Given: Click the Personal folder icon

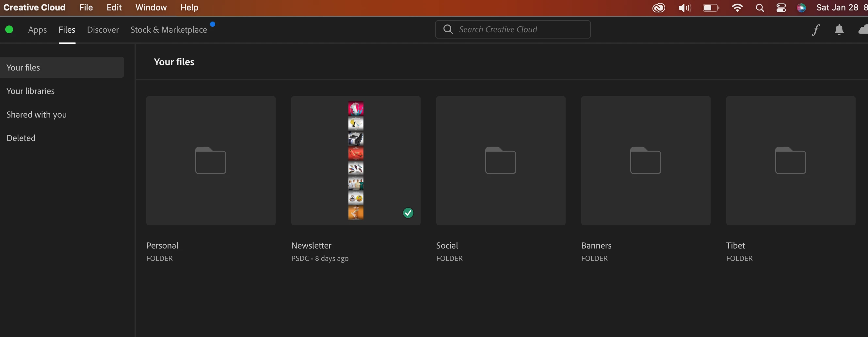Looking at the screenshot, I should 211,160.
